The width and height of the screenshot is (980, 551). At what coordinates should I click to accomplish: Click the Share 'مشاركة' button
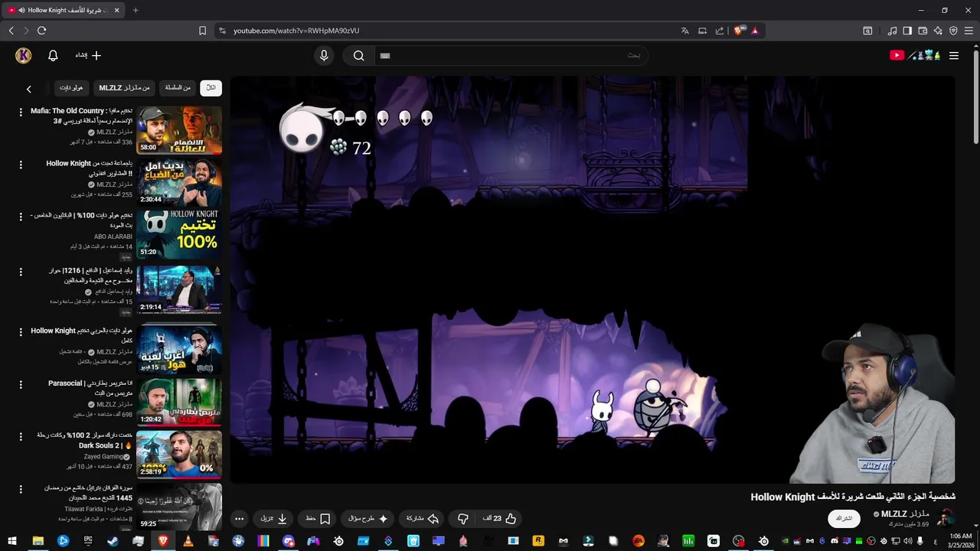(423, 518)
